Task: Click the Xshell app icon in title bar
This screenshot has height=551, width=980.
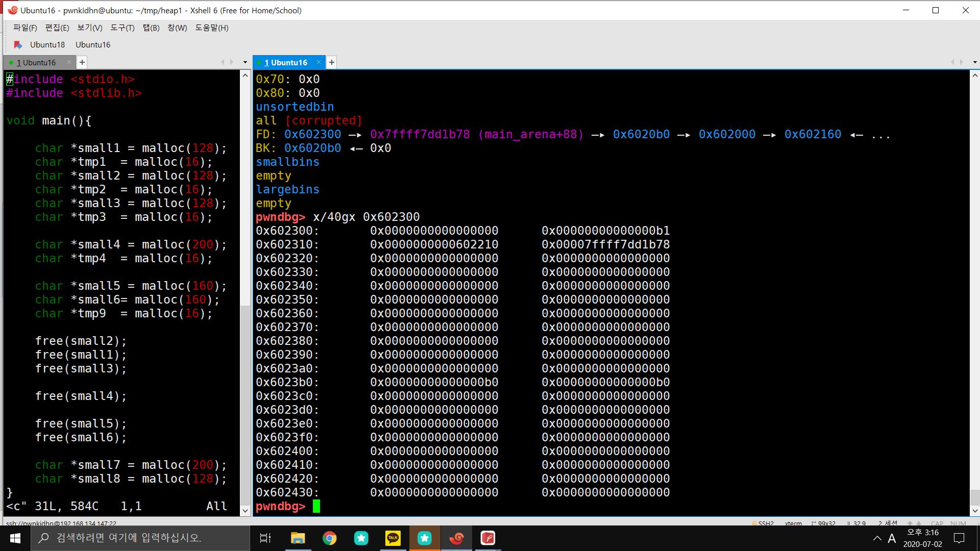Action: tap(12, 10)
